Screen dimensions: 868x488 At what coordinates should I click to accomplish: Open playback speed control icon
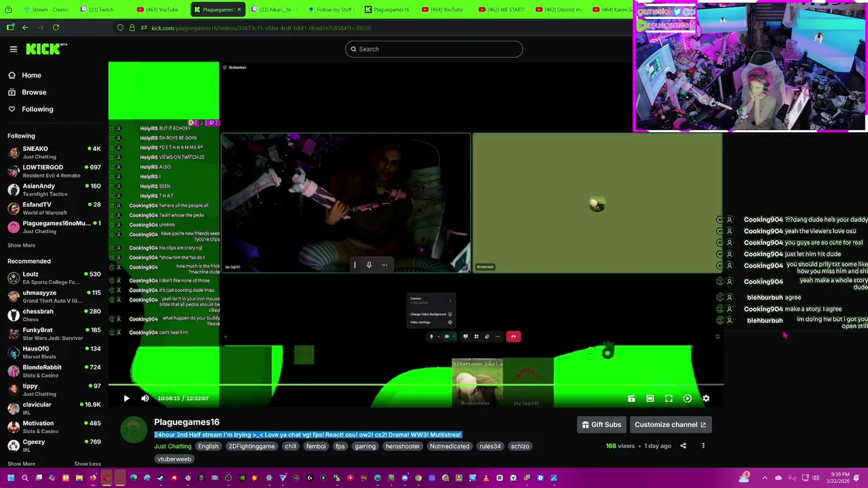coord(687,399)
